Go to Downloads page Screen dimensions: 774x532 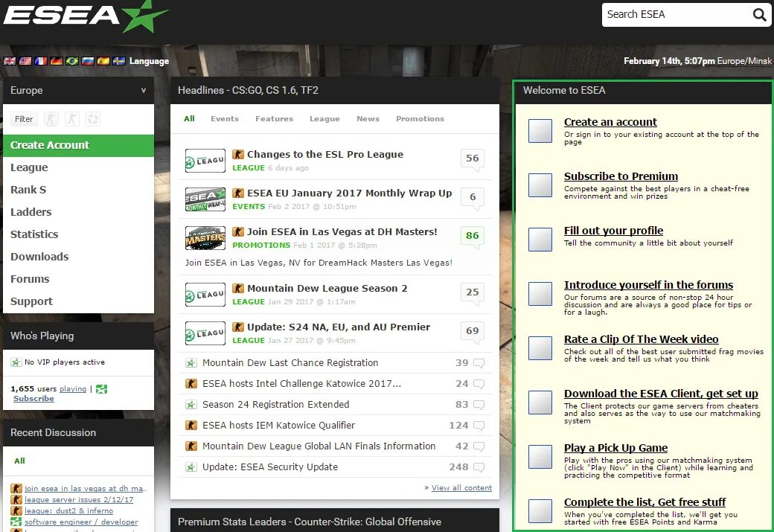(x=39, y=256)
